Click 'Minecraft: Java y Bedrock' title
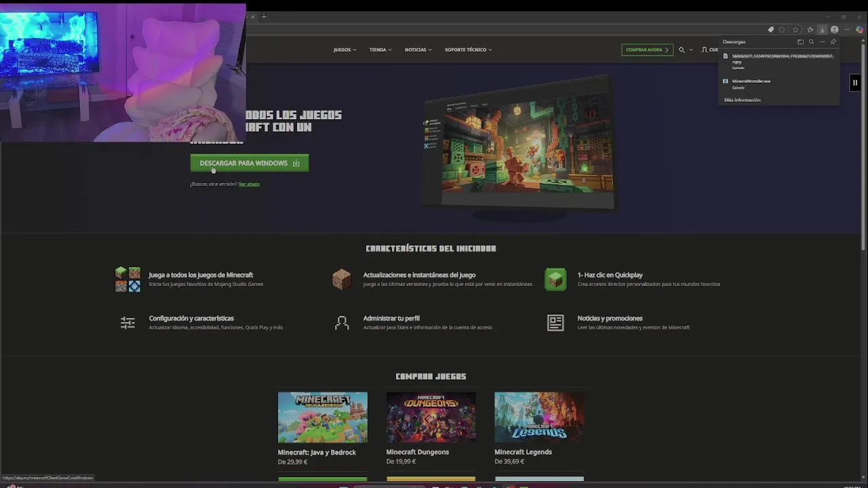 point(317,452)
